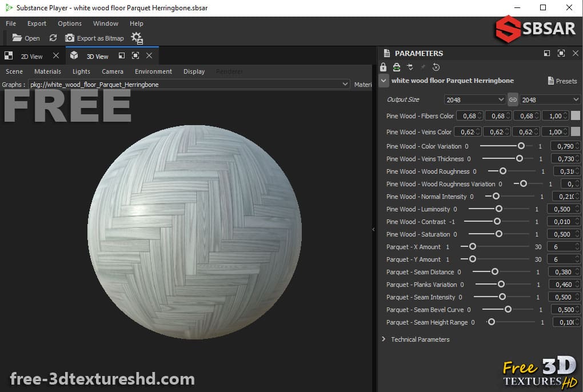Click the randomize seed icon in Parameters
The image size is (583, 392).
tap(410, 67)
